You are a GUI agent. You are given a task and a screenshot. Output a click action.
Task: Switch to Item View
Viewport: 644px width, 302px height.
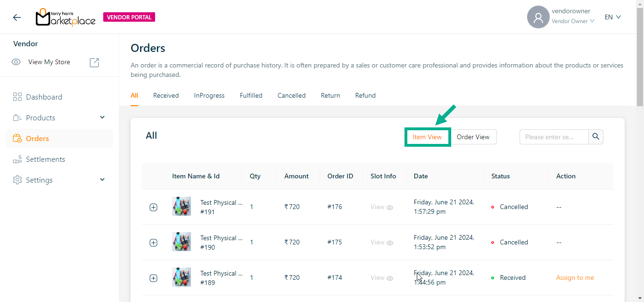[x=427, y=137]
